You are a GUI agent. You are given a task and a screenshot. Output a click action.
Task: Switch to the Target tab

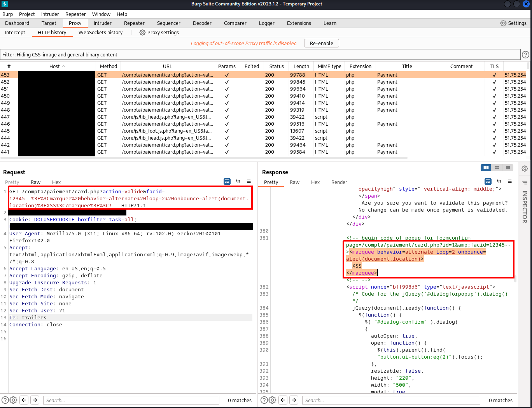(x=49, y=23)
